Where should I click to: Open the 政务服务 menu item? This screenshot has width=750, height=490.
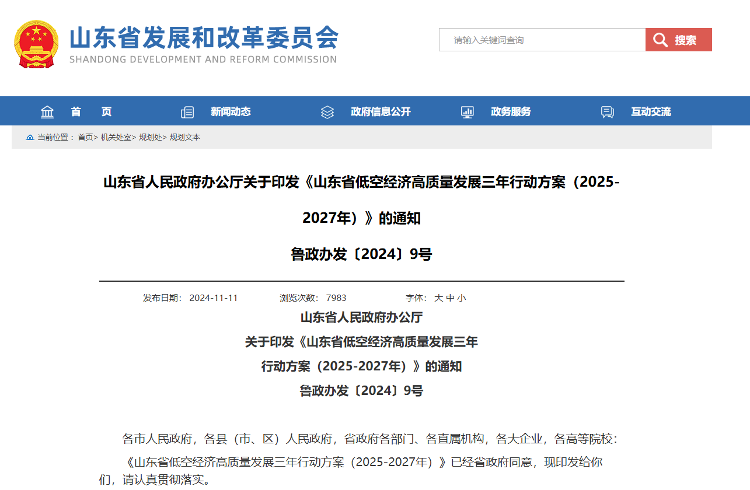[511, 111]
